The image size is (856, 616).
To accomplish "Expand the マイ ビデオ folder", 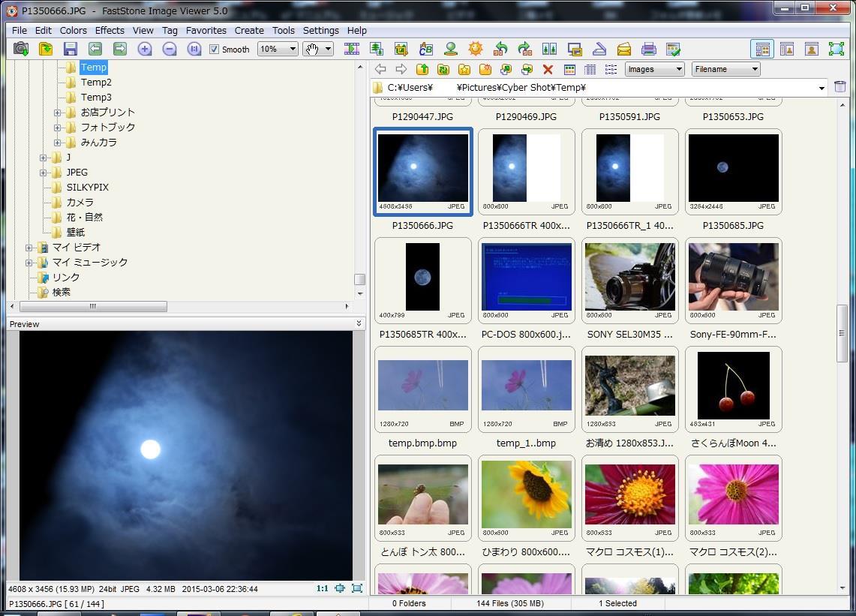I will pos(29,248).
